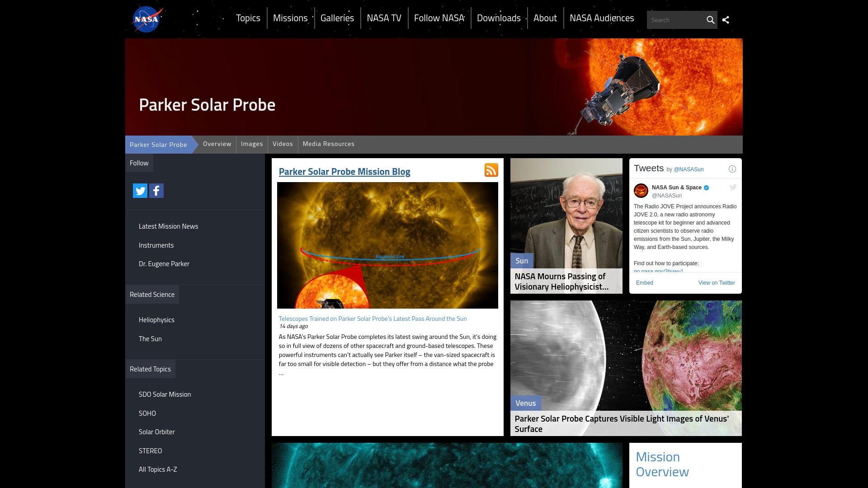
Task: Open the STEREO link
Action: 150,451
